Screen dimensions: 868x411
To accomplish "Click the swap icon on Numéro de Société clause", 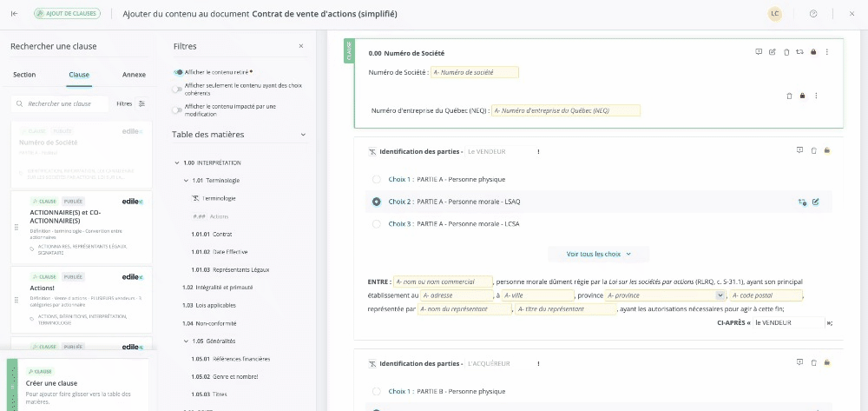I will point(799,52).
